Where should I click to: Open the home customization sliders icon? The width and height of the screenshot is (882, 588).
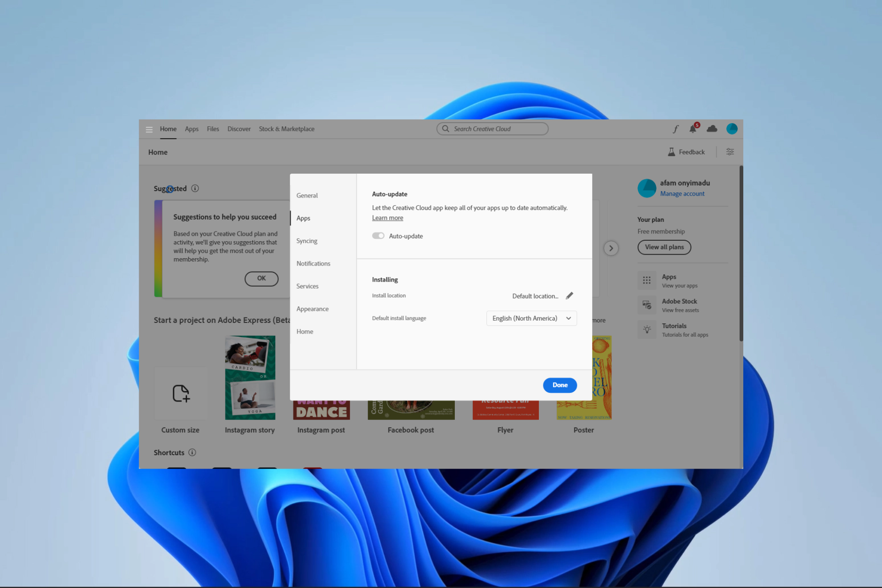click(x=729, y=152)
